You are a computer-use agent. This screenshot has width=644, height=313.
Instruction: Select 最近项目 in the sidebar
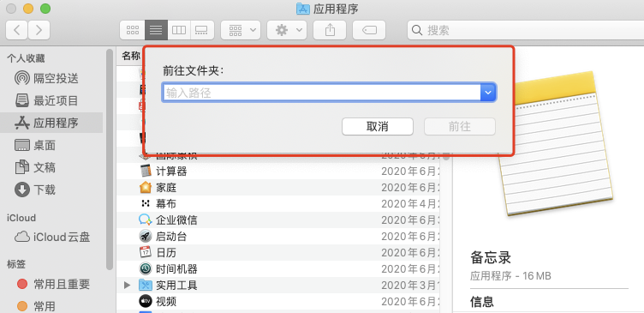pyautogui.click(x=51, y=100)
